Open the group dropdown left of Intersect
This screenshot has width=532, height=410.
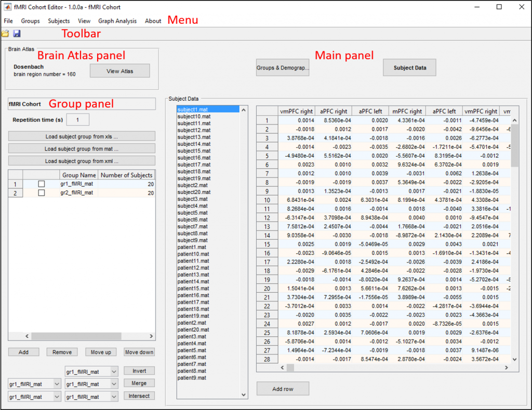91,397
